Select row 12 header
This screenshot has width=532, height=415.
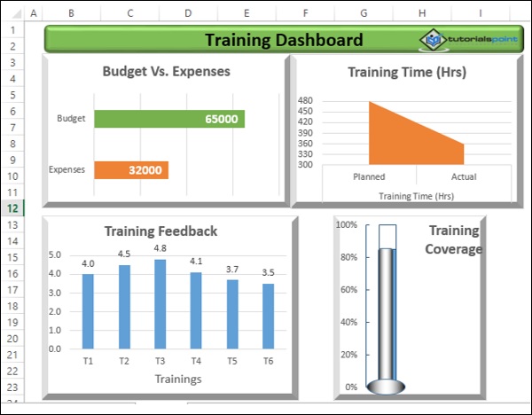[x=12, y=207]
